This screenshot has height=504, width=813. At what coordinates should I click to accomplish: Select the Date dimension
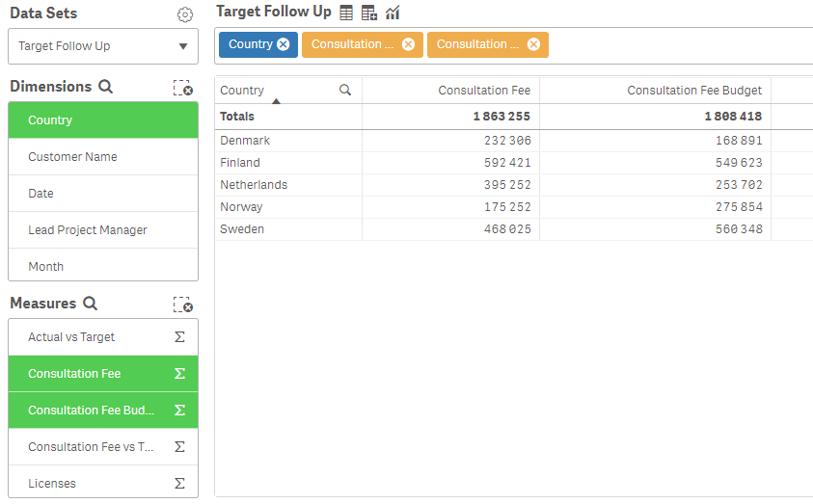point(103,193)
